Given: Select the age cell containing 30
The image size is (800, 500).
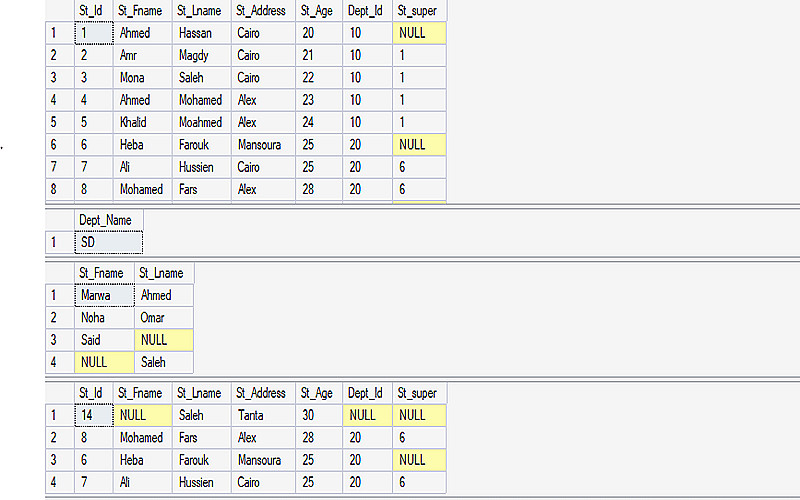Looking at the screenshot, I should click(x=316, y=415).
